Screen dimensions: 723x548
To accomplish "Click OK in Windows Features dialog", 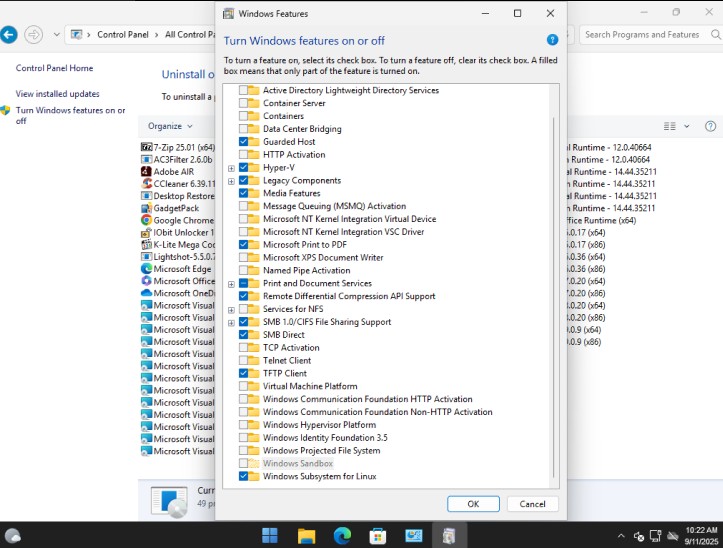I will click(473, 504).
